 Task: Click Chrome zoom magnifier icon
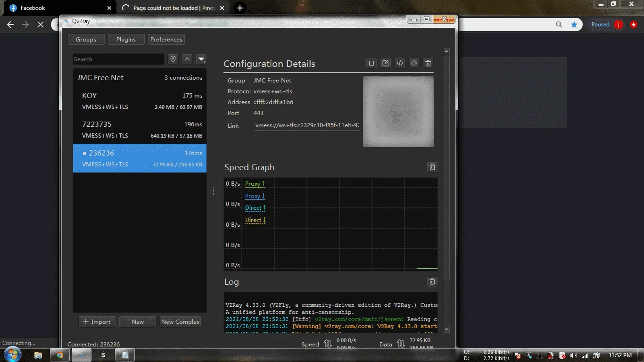pos(559,25)
